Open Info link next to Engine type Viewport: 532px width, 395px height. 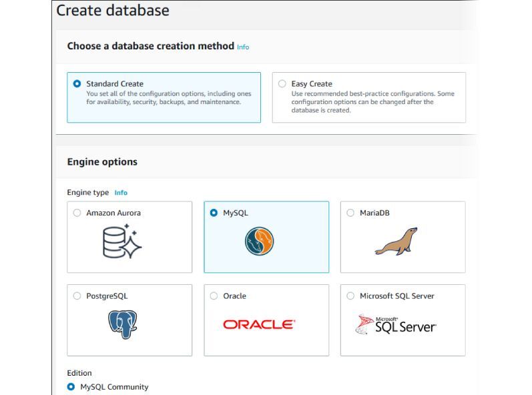click(121, 193)
